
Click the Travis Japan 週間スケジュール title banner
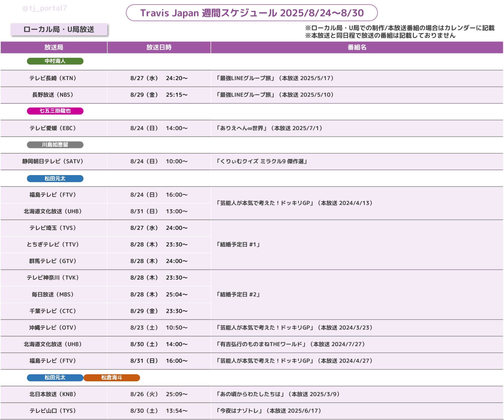coord(252,13)
